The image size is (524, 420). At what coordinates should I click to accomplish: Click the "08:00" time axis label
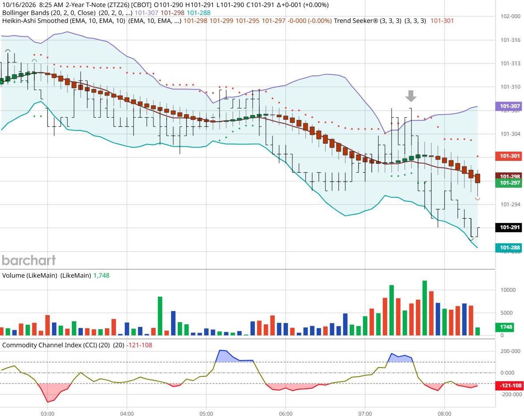point(444,414)
